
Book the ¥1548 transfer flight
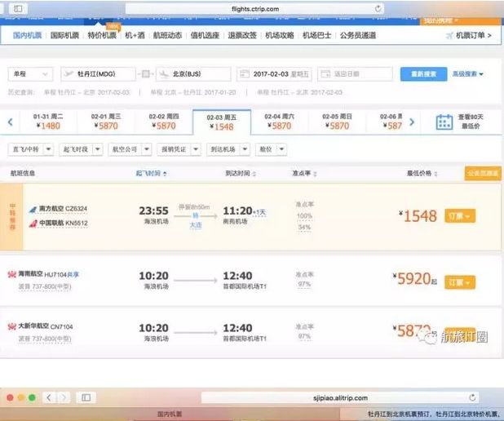[x=460, y=216]
